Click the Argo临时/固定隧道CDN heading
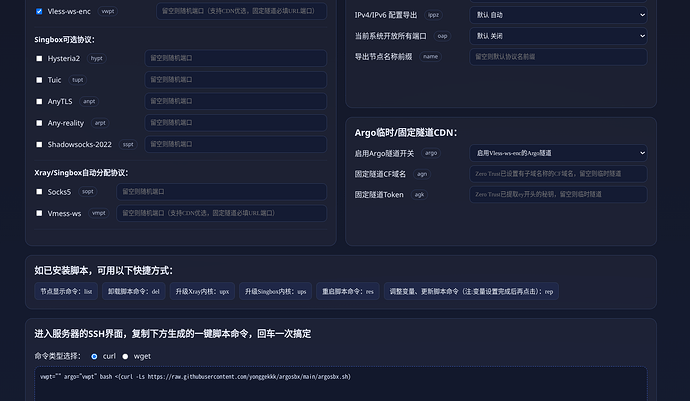 point(406,133)
